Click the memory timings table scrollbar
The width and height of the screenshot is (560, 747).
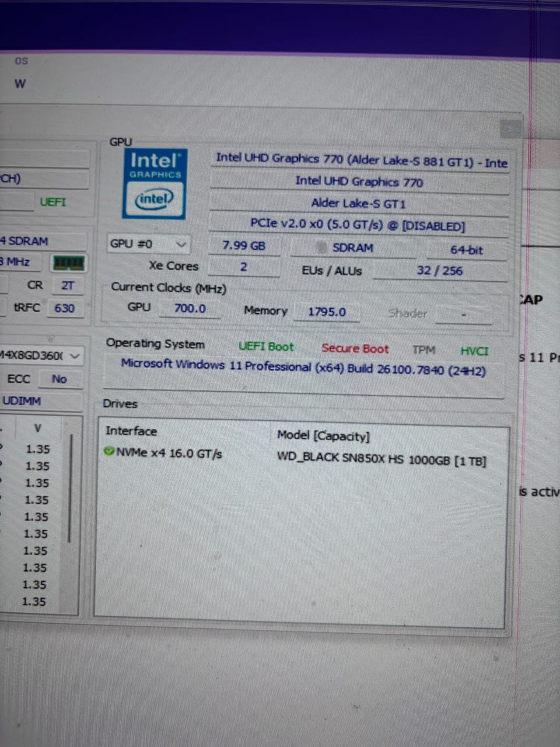(71, 488)
